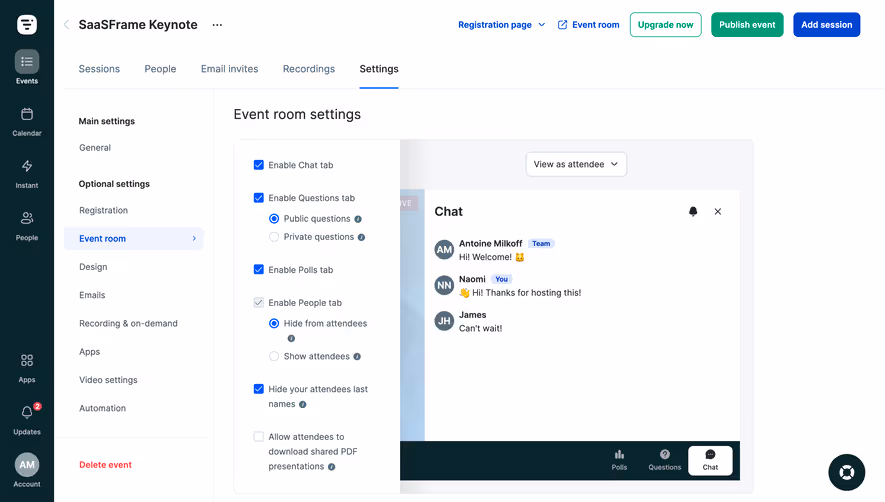
Task: Open Recording & on-demand settings
Action: point(128,323)
